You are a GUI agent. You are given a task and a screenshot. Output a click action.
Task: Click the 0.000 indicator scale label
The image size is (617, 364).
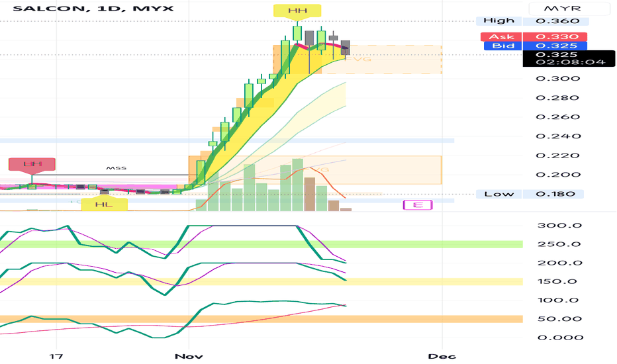[x=559, y=338]
